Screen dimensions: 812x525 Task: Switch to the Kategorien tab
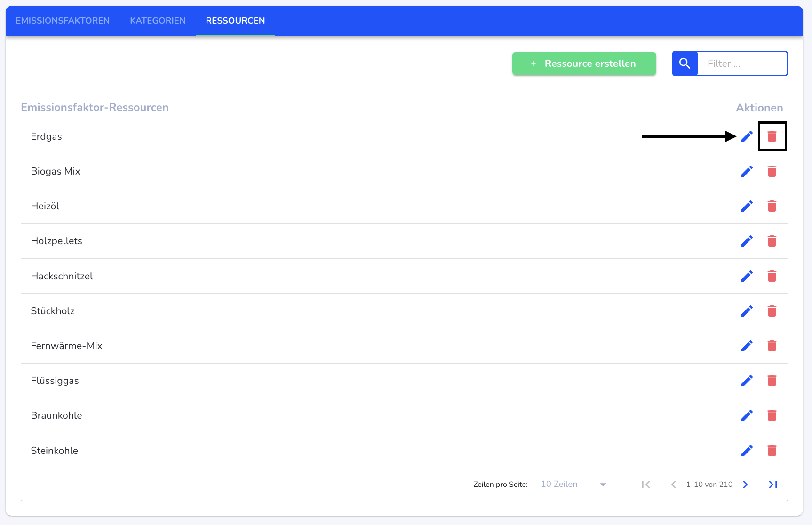tap(158, 21)
